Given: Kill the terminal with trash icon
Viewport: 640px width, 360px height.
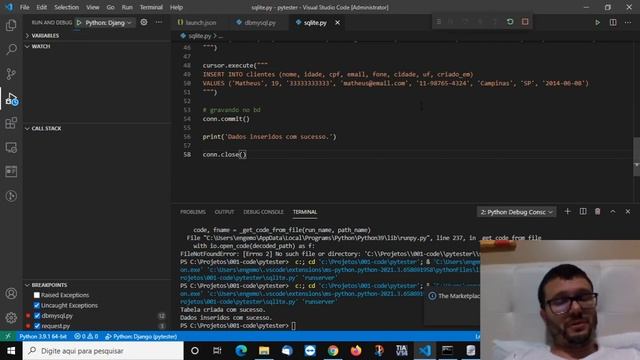Looking at the screenshot, I should [x=598, y=211].
